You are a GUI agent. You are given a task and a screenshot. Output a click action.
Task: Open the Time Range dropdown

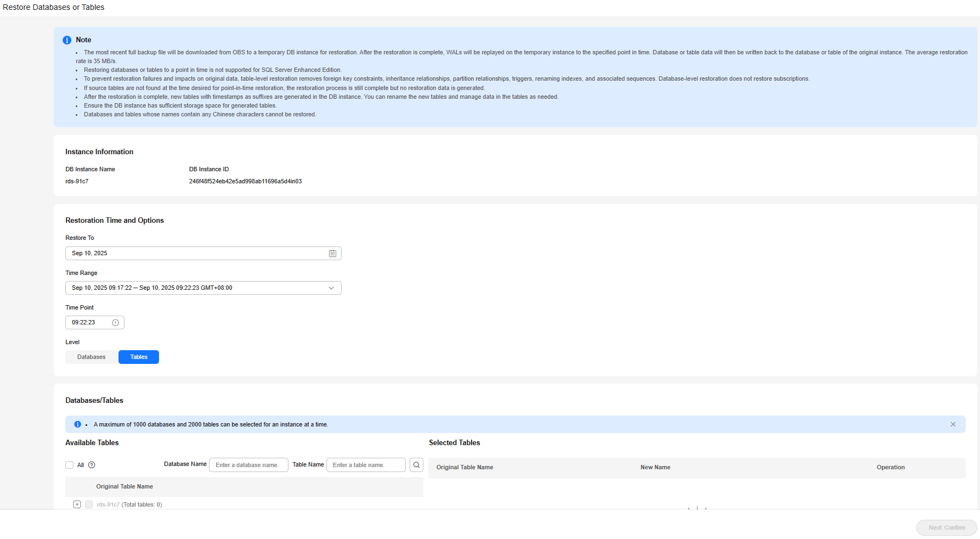click(x=203, y=288)
